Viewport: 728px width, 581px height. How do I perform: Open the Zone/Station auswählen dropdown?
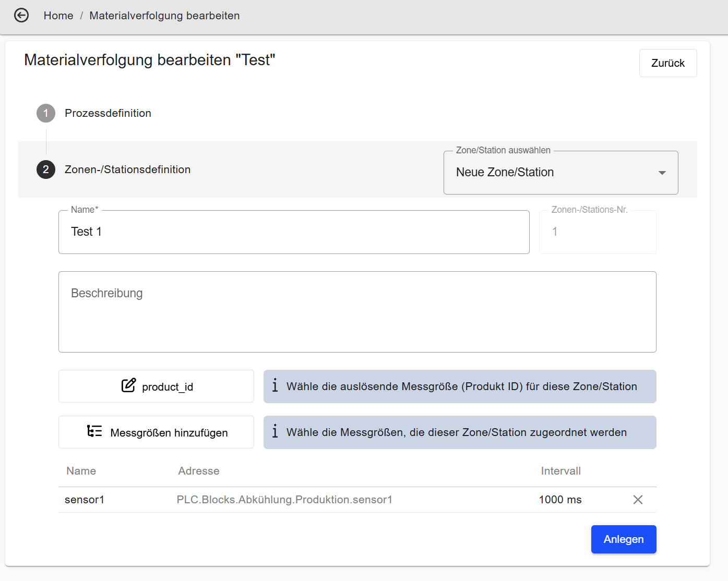pyautogui.click(x=560, y=173)
